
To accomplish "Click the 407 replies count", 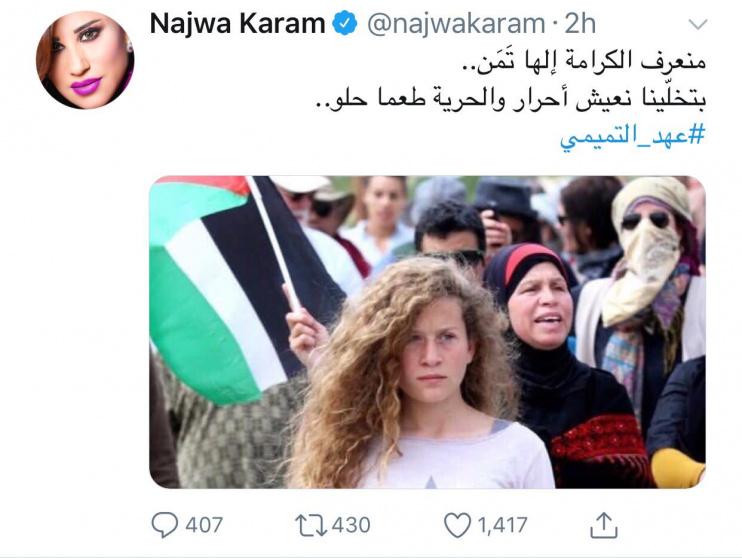I will pyautogui.click(x=204, y=525).
